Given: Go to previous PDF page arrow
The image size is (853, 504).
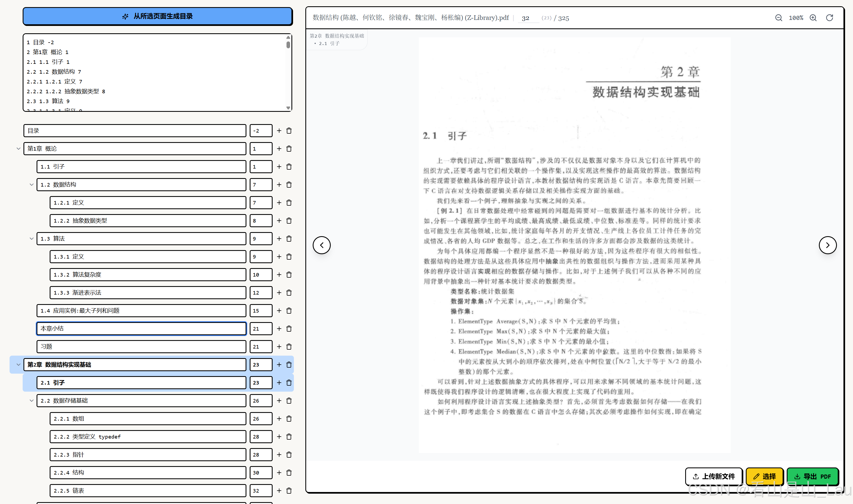Looking at the screenshot, I should click(x=321, y=245).
